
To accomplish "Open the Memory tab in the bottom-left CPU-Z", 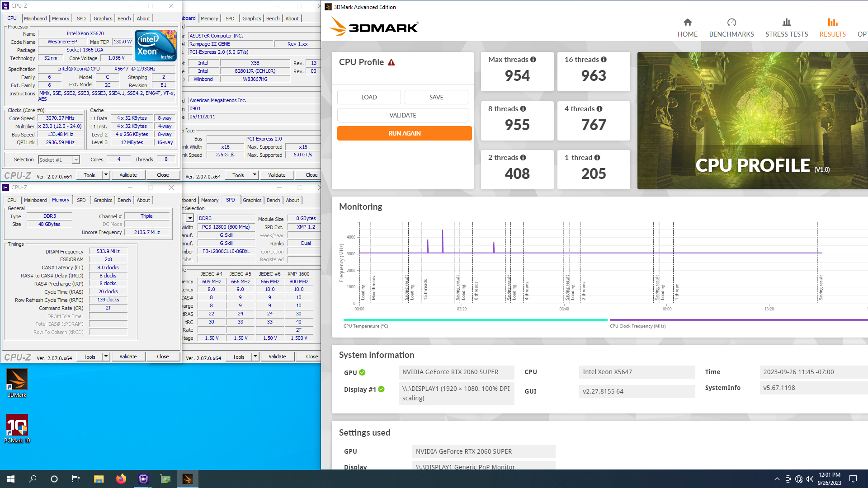I will (61, 200).
